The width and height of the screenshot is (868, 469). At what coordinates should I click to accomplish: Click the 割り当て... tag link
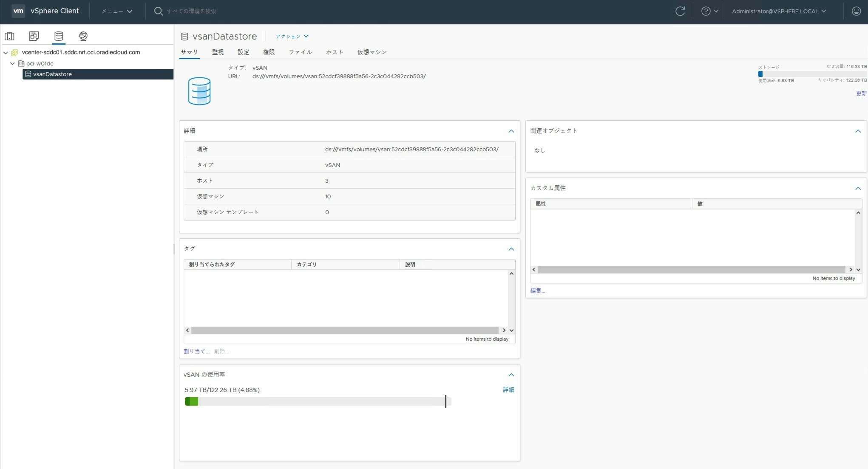196,351
